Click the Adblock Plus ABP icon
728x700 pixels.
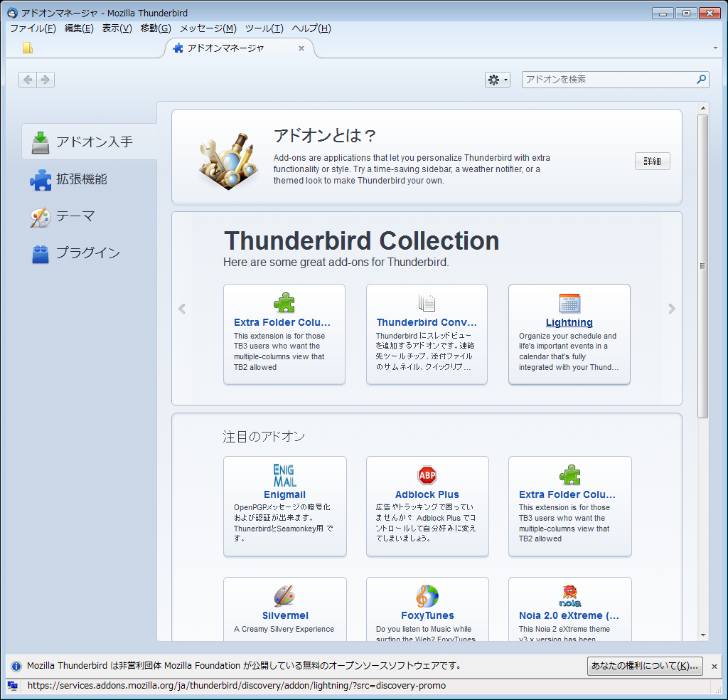[x=427, y=475]
